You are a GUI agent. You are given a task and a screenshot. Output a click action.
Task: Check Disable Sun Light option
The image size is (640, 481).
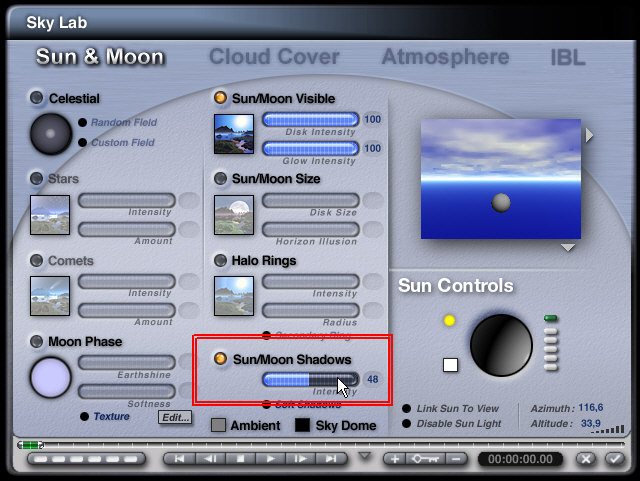407,423
